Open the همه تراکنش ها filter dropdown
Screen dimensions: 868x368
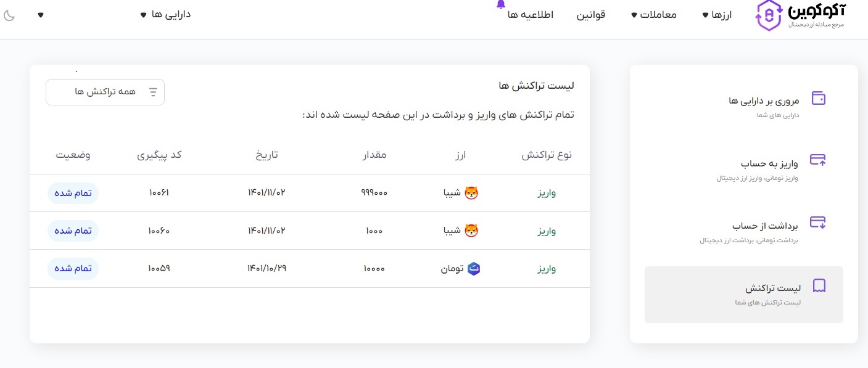[x=105, y=92]
